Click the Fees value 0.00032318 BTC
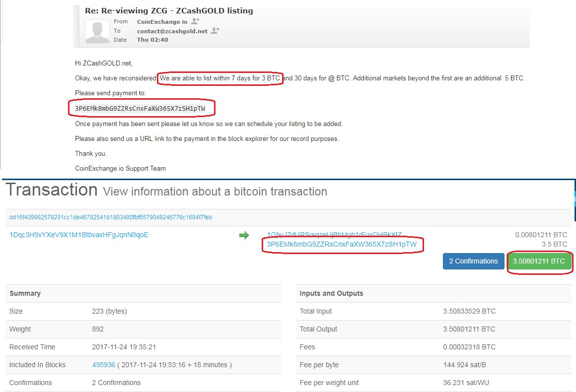This screenshot has width=576, height=392. pos(469,347)
